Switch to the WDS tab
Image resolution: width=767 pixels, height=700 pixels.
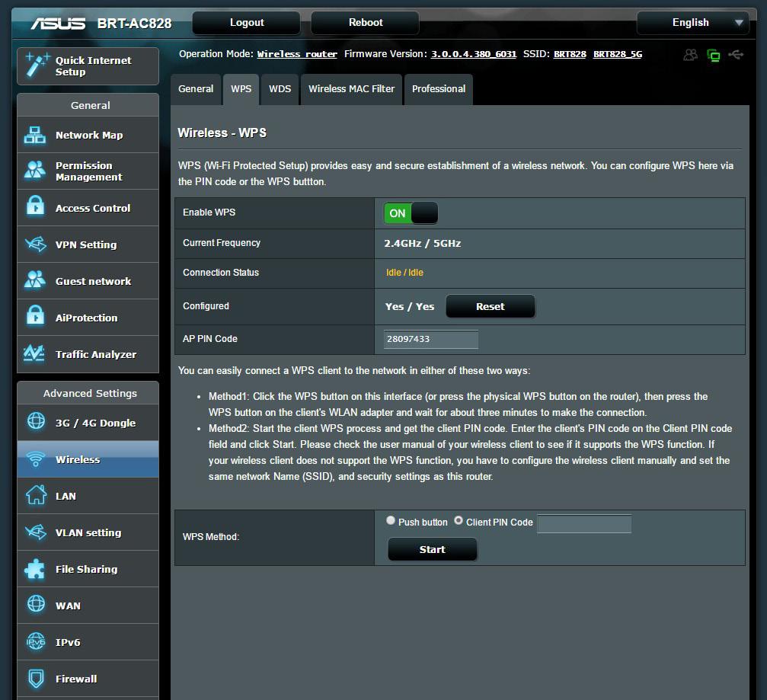tap(280, 89)
